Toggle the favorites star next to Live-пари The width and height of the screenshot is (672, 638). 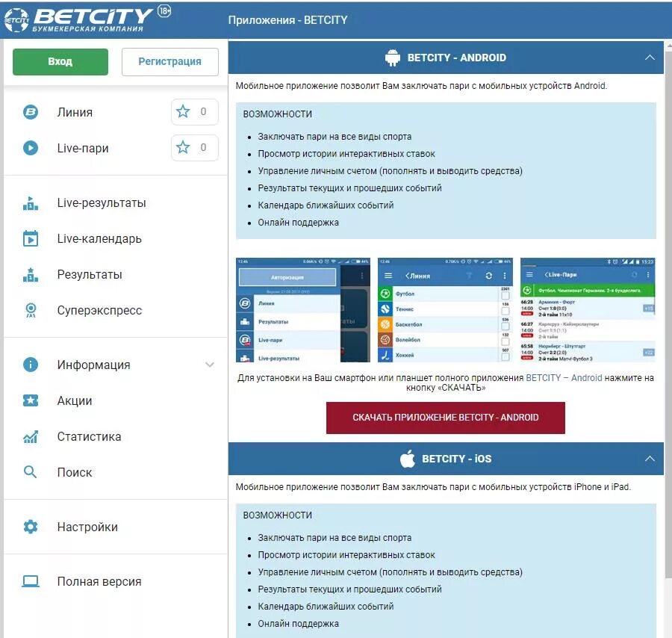tap(183, 147)
